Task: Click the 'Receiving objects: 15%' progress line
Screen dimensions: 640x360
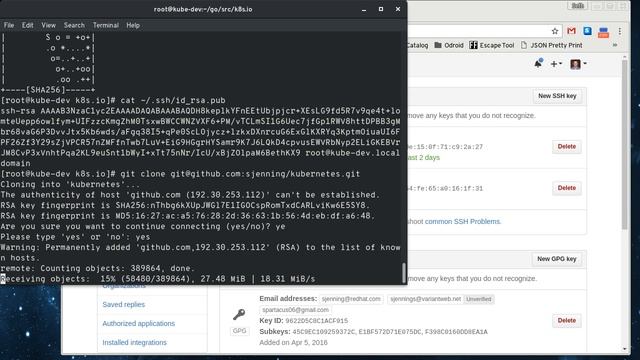Action: click(158, 279)
